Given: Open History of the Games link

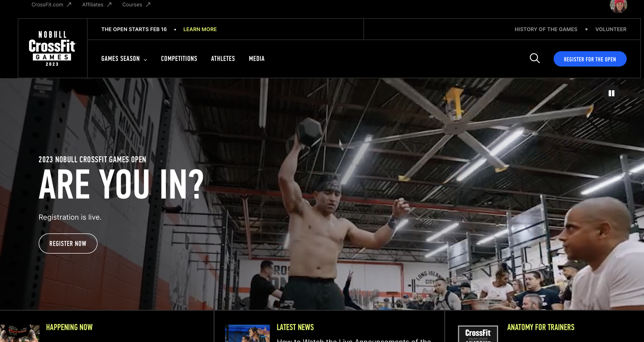Looking at the screenshot, I should pos(546,29).
